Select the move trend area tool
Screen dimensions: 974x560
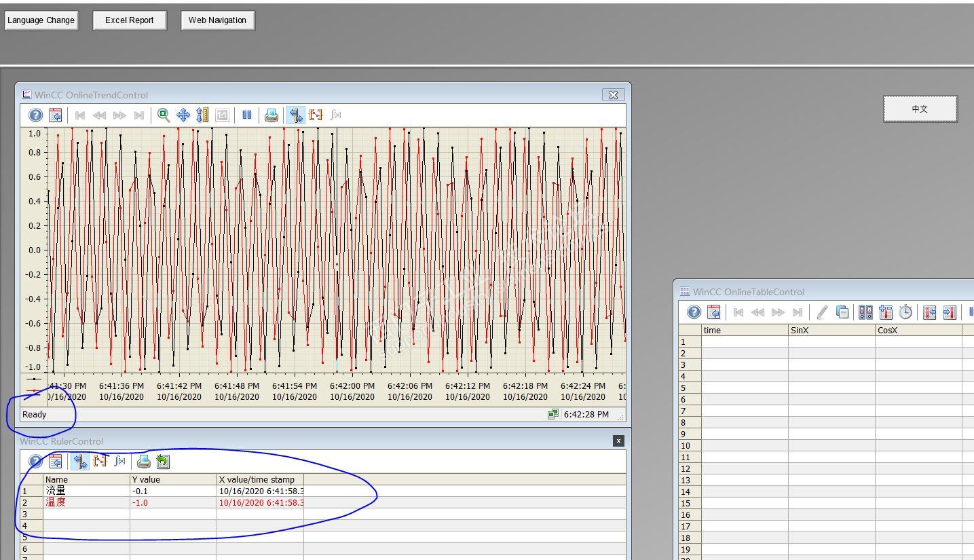(x=183, y=115)
